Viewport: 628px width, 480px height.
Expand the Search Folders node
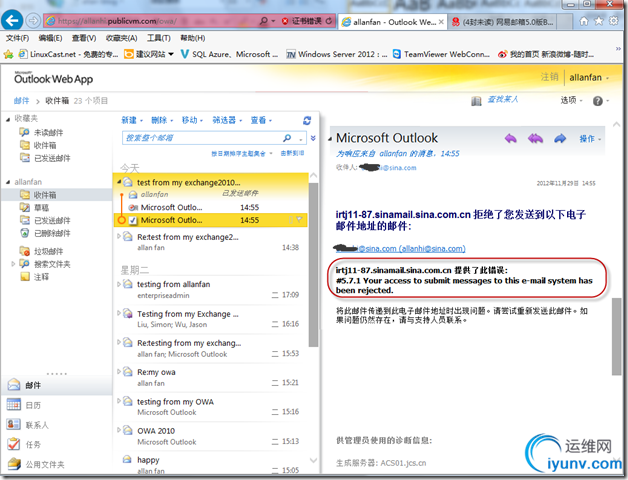coord(13,264)
